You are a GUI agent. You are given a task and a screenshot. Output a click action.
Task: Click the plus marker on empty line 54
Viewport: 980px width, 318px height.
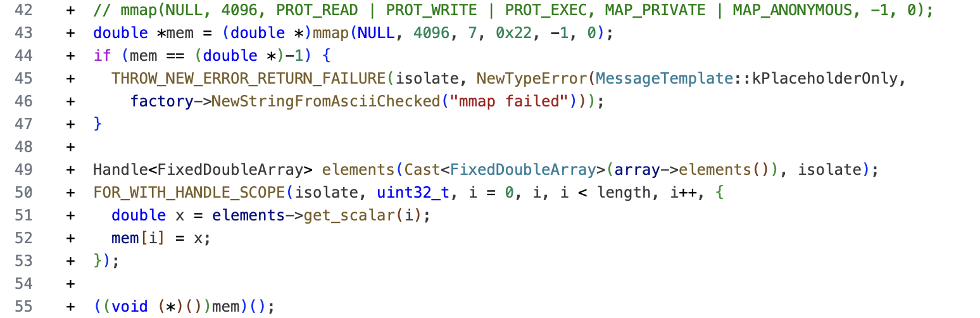point(70,284)
